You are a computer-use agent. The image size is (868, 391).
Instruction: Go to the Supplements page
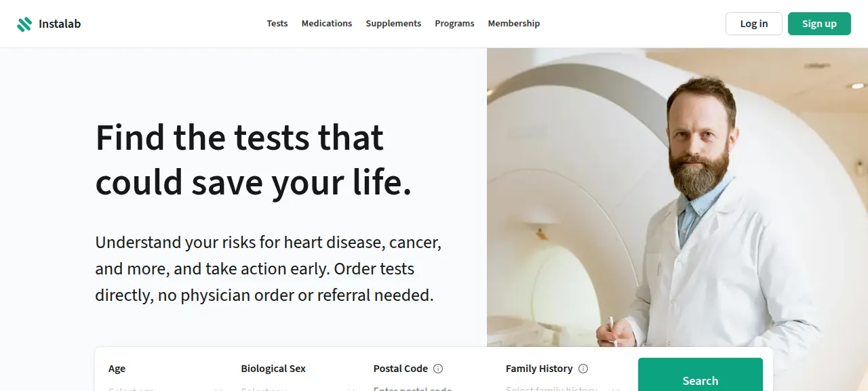[x=393, y=23]
